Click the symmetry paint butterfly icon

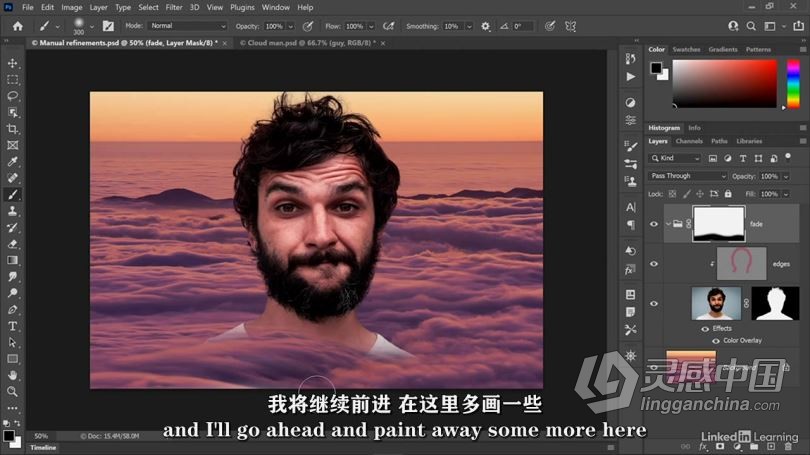(570, 26)
